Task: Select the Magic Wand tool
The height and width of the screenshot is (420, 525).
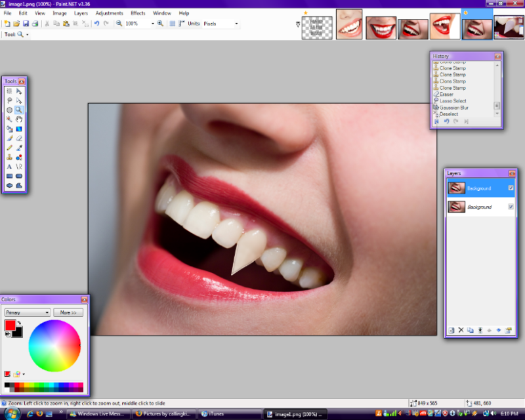Action: pyautogui.click(x=9, y=119)
